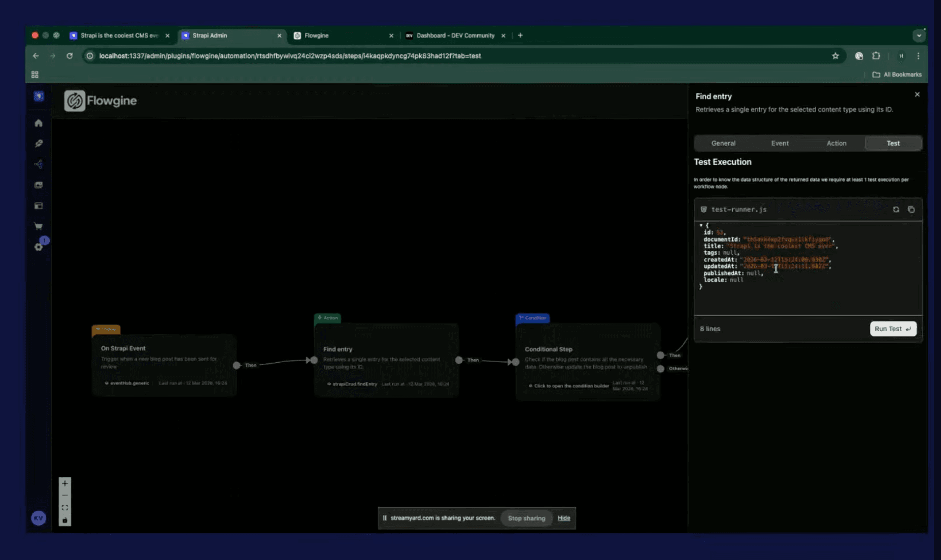This screenshot has height=560, width=941.
Task: Close the DEV Community browser tab
Action: click(503, 36)
